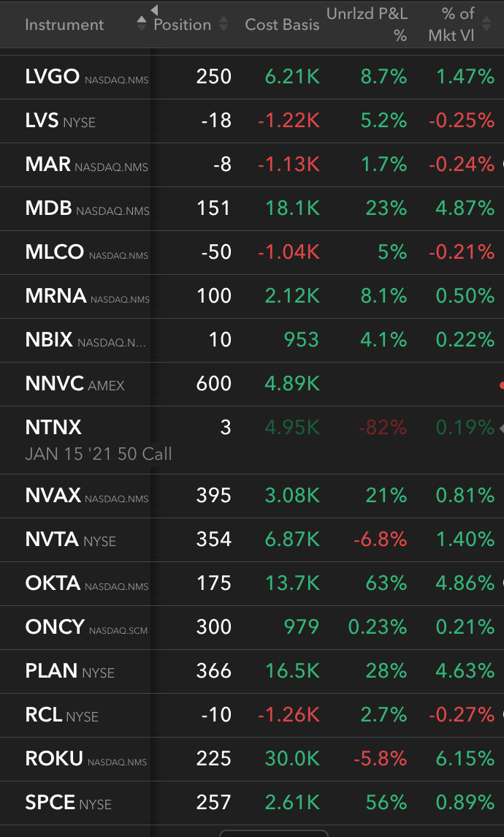
Task: Click the small left triangle above Position
Action: (154, 10)
